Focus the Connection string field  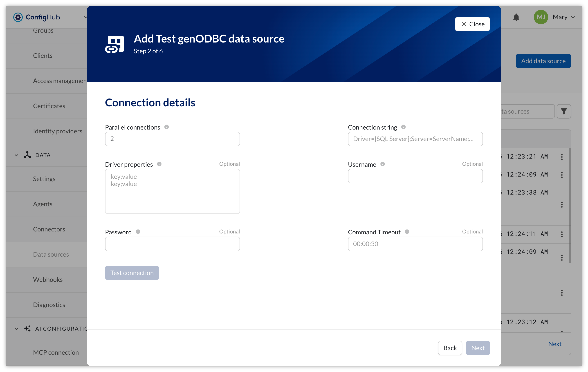click(415, 139)
